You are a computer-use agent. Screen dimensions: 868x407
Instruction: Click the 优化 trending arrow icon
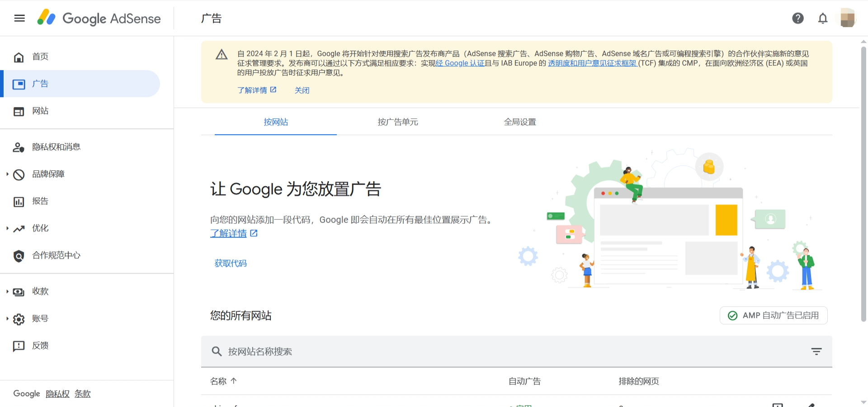[19, 229]
